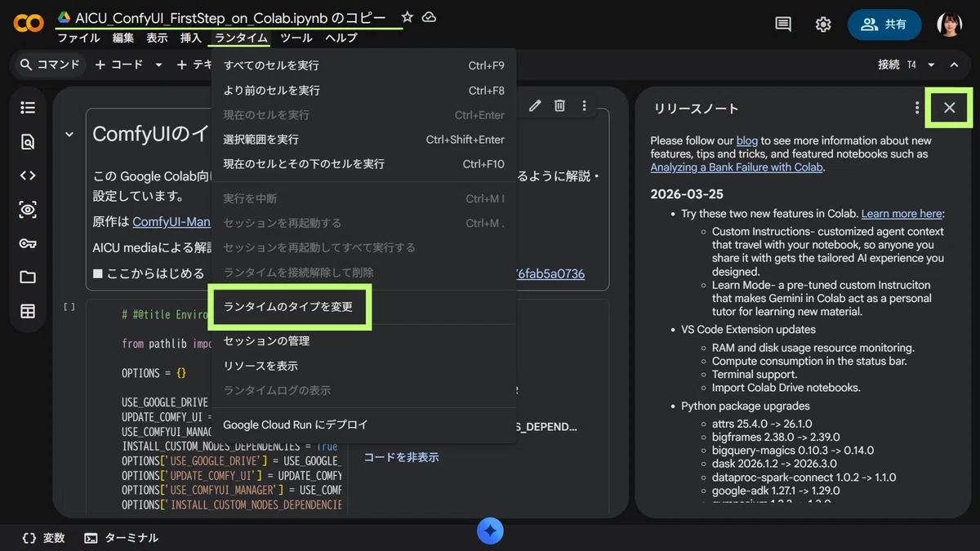The width and height of the screenshot is (980, 551).
Task: Add a code cell with コード
Action: tap(119, 64)
